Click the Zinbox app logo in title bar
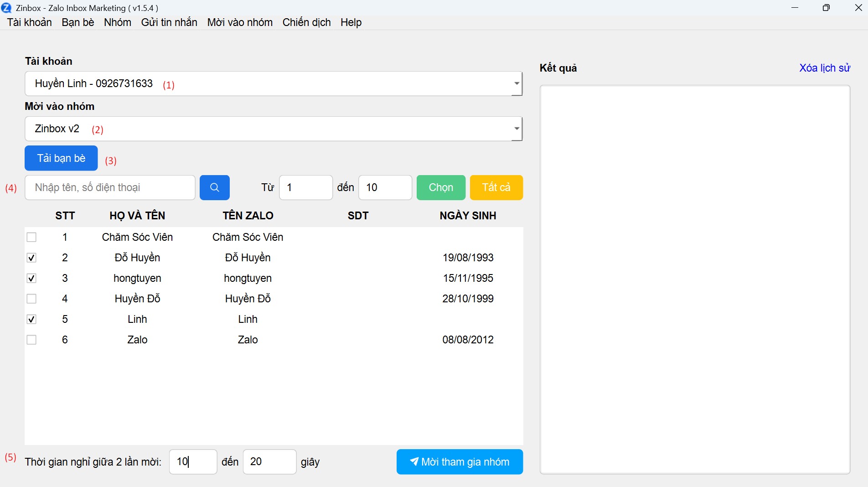 pyautogui.click(x=6, y=8)
